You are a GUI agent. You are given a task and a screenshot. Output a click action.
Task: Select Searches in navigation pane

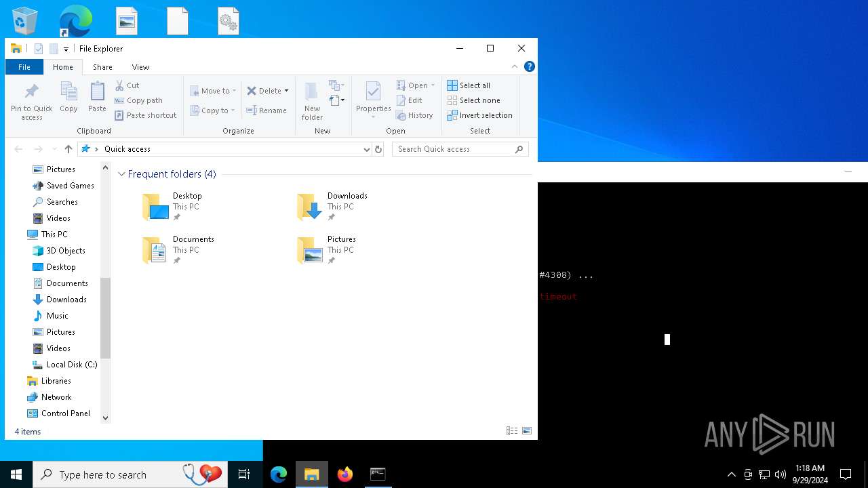click(x=56, y=202)
